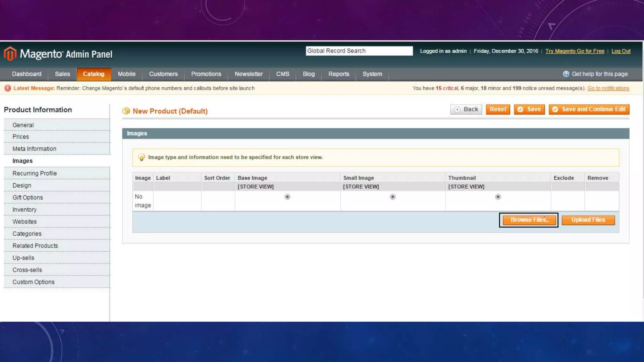The width and height of the screenshot is (644, 362).
Task: Open the Catalog menu
Action: pos(93,74)
